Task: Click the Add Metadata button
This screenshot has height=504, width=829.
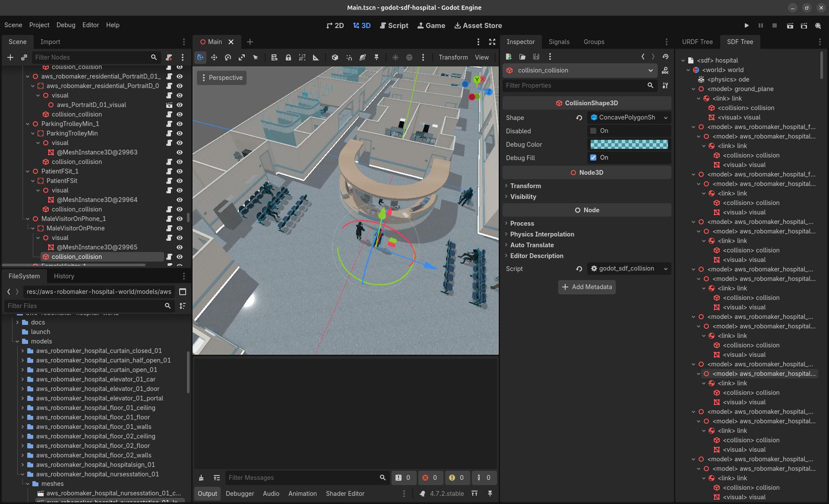Action: (587, 287)
